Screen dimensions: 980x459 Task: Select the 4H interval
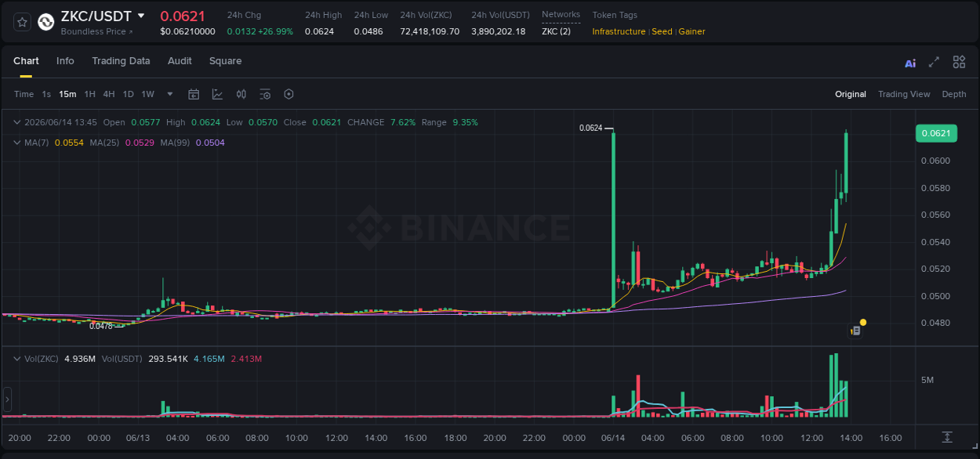[108, 94]
